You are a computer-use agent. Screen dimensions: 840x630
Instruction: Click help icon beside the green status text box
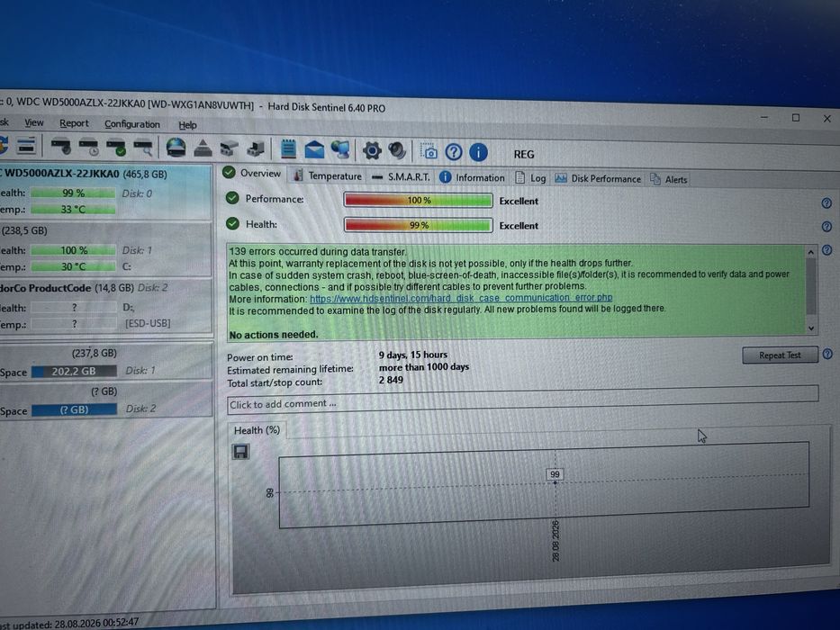pyautogui.click(x=827, y=250)
